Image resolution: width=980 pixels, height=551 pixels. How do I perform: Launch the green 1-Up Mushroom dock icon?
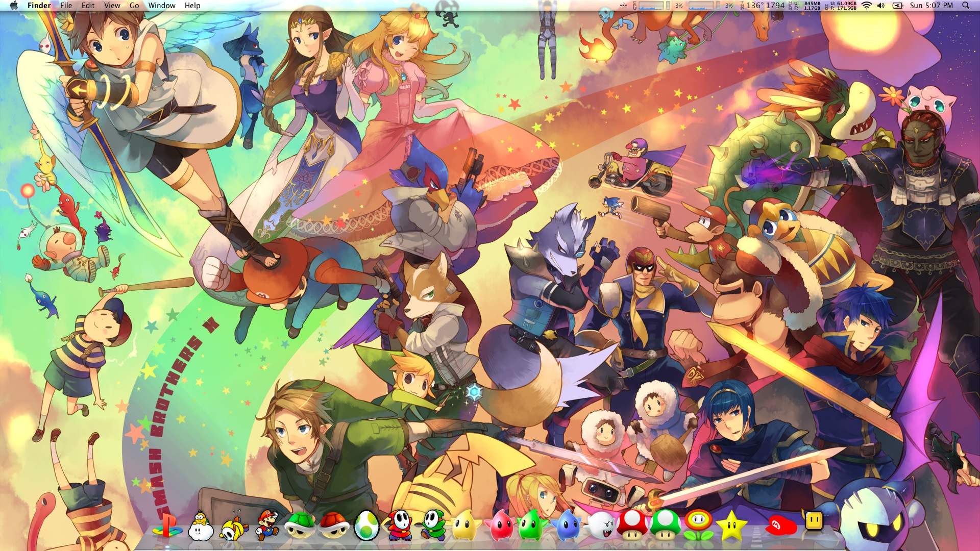(666, 525)
